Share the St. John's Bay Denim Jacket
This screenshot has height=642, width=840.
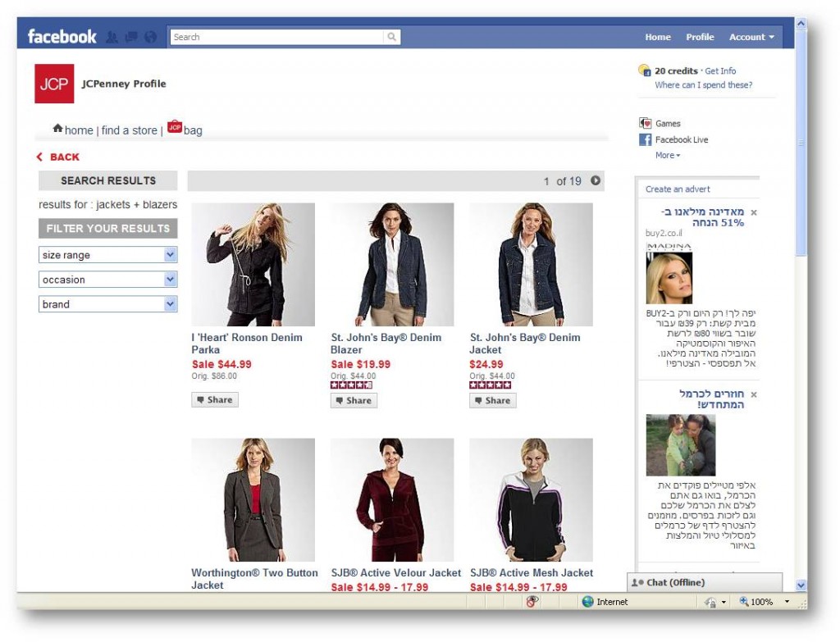(493, 400)
